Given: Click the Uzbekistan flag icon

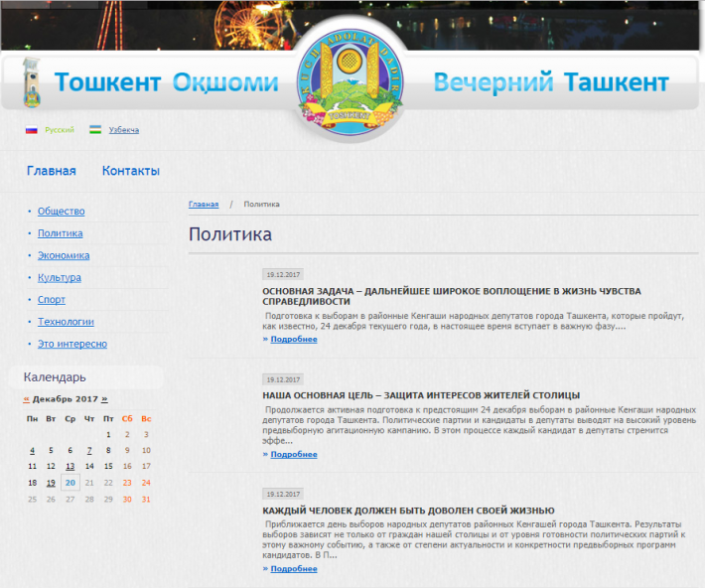Looking at the screenshot, I should 95,130.
